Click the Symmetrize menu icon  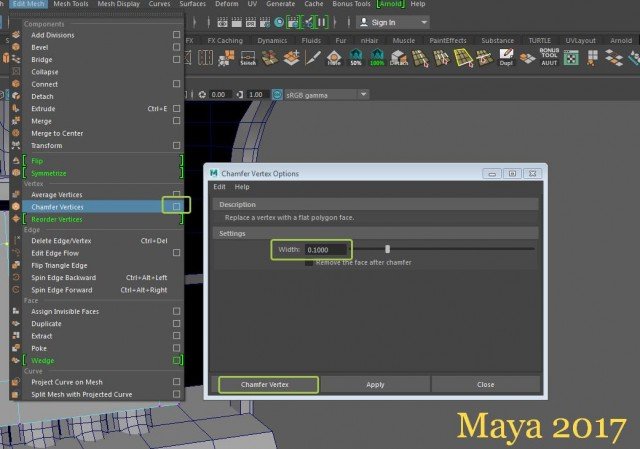point(16,173)
